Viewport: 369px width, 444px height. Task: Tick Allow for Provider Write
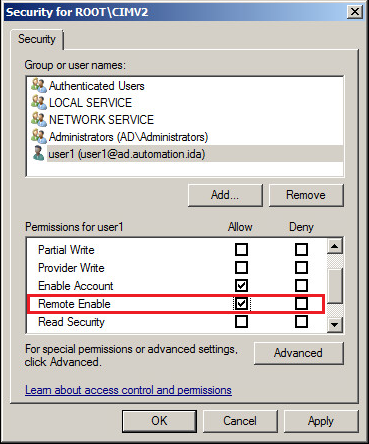click(241, 267)
